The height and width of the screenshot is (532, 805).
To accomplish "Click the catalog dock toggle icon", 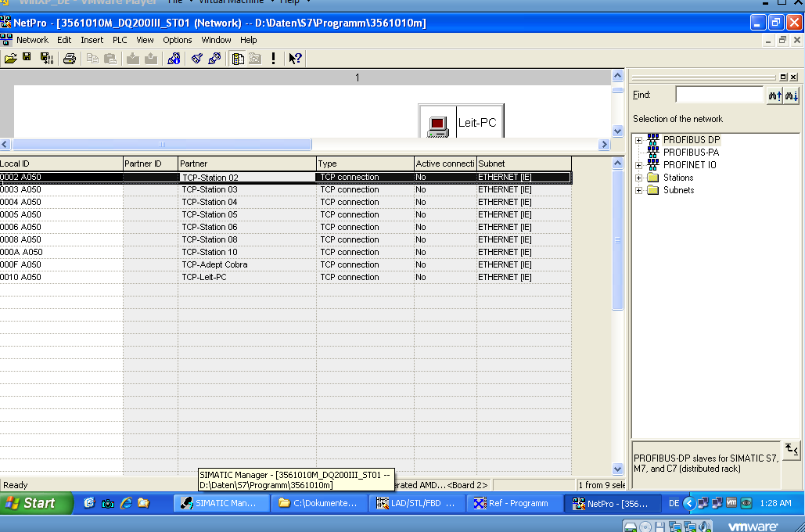I will pos(783,77).
